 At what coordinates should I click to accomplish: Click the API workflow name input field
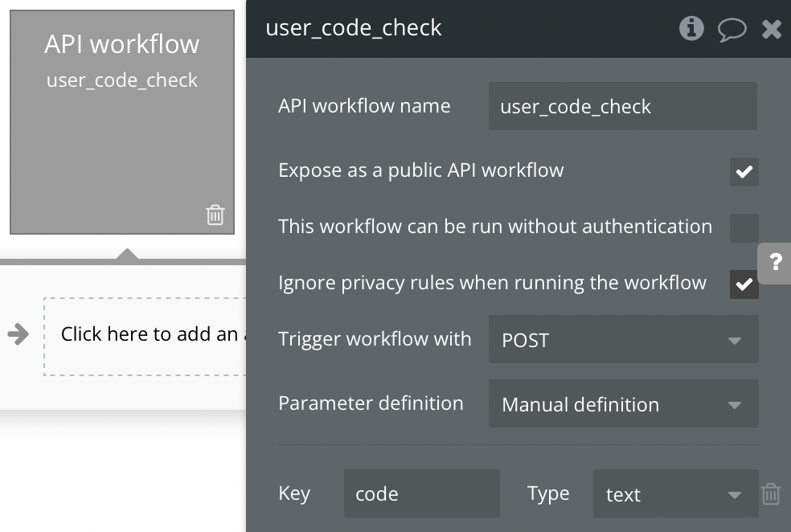[x=622, y=106]
